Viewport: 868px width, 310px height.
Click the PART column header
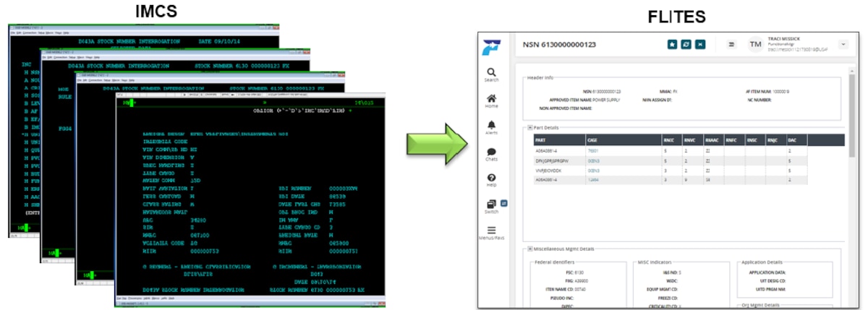click(540, 139)
